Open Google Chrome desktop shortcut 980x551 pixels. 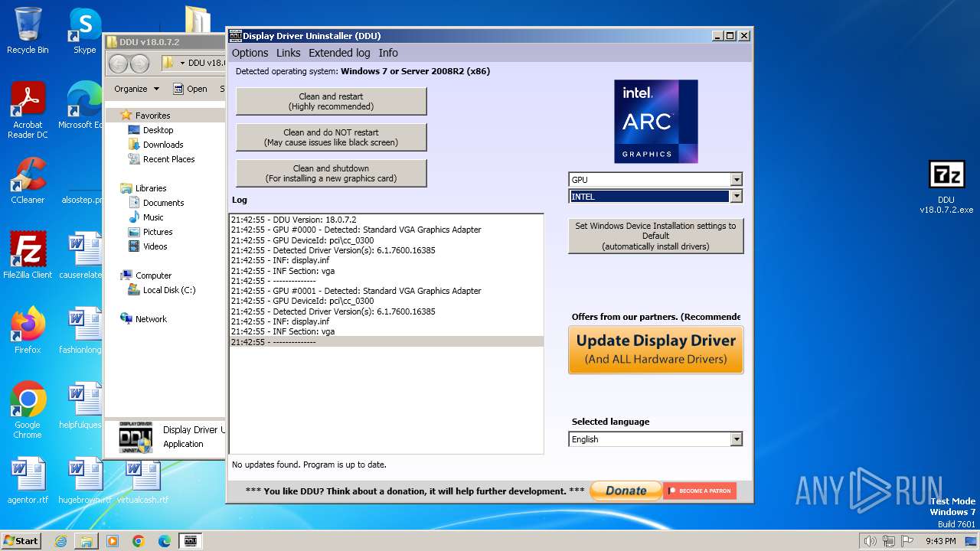[28, 409]
